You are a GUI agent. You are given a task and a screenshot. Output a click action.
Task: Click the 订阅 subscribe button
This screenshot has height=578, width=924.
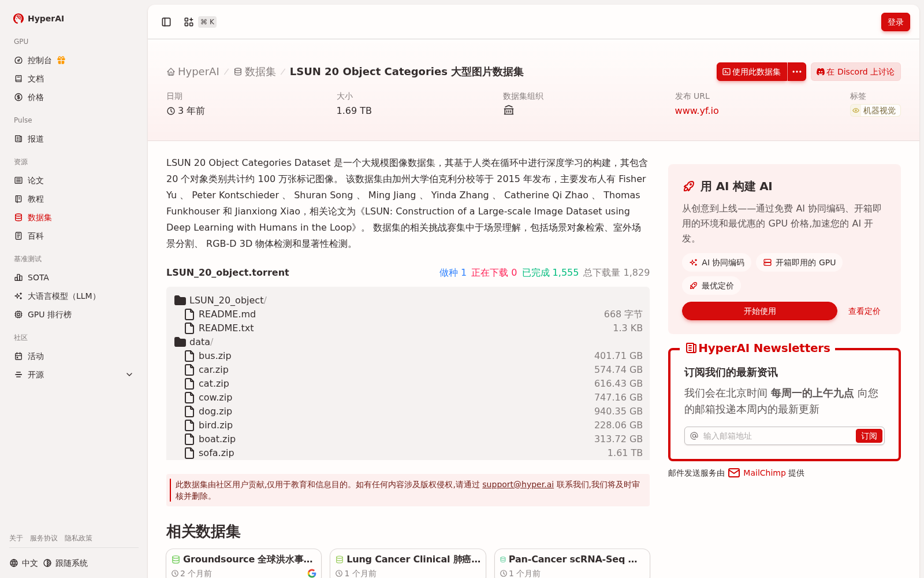869,436
